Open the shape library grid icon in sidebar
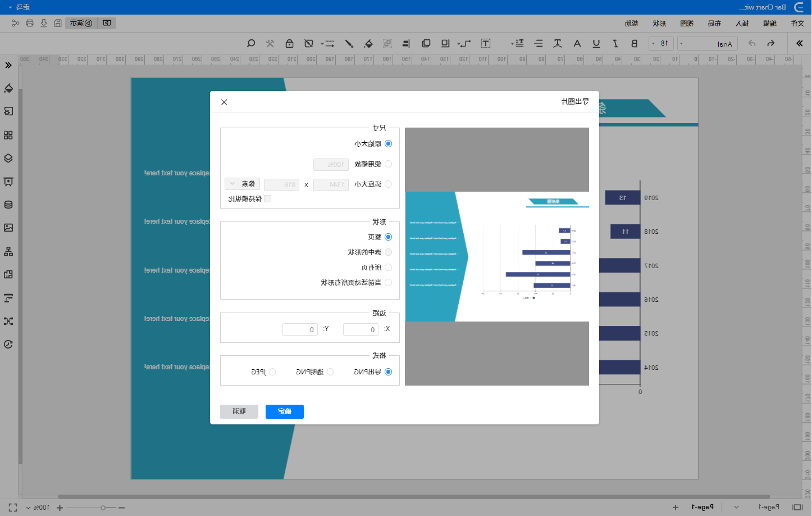Viewport: 812px width, 516px height. [x=8, y=135]
